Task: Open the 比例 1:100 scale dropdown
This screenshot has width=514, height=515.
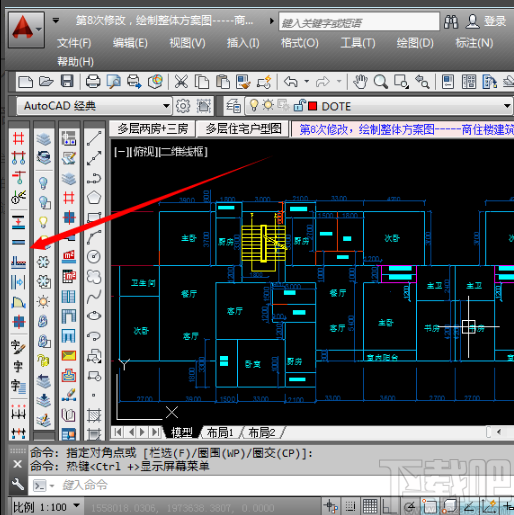Action: pos(77,506)
